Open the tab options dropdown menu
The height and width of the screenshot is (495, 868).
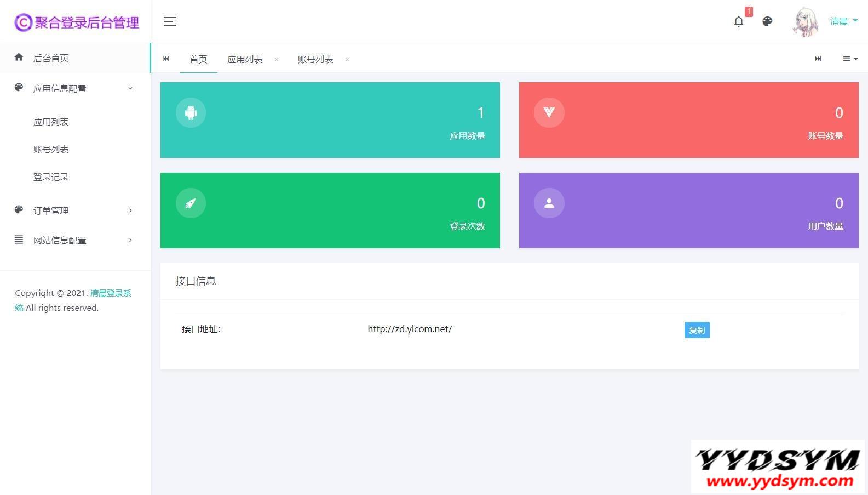850,59
